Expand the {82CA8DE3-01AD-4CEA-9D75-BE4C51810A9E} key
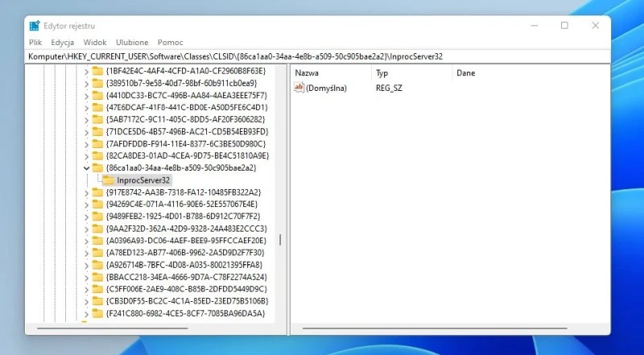644x355 pixels. tap(86, 156)
